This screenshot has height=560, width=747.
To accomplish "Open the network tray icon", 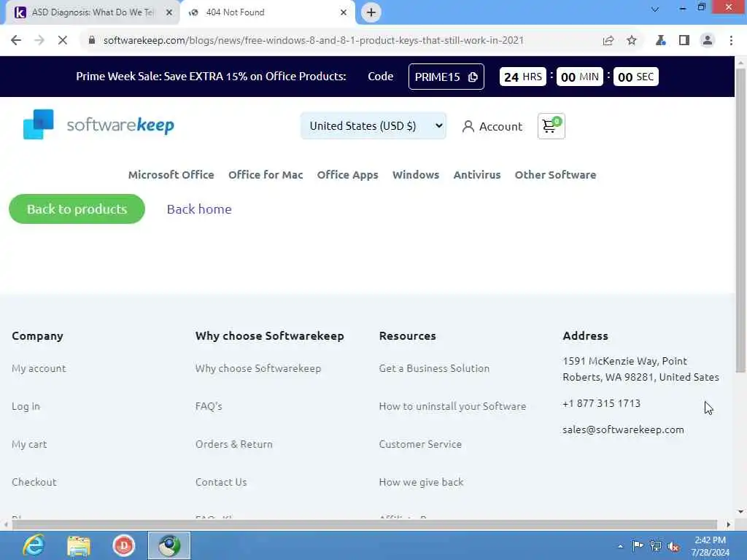I will 656,546.
